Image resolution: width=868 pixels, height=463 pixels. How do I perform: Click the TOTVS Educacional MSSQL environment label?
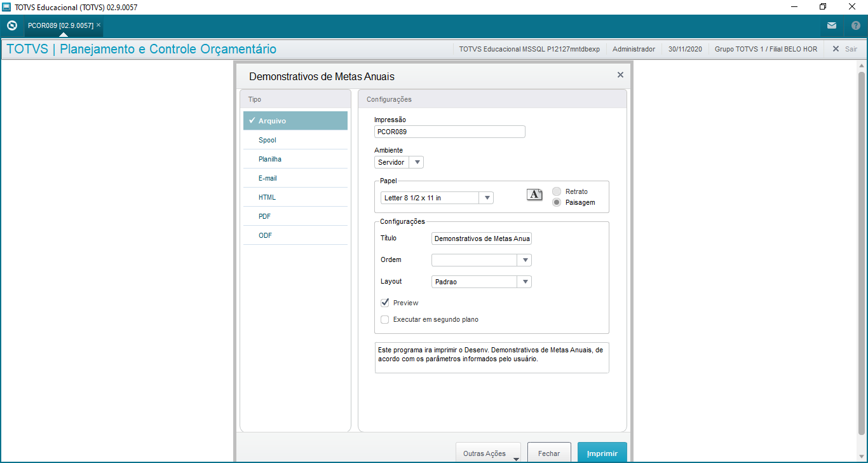click(x=529, y=49)
